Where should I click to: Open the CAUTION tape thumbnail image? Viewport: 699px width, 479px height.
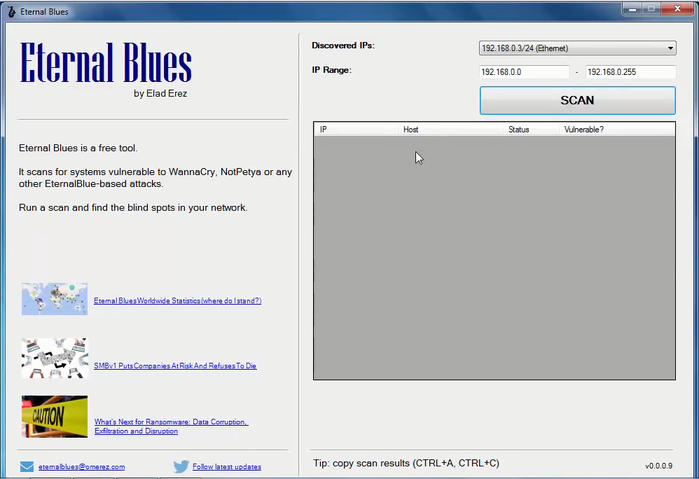[x=54, y=417]
